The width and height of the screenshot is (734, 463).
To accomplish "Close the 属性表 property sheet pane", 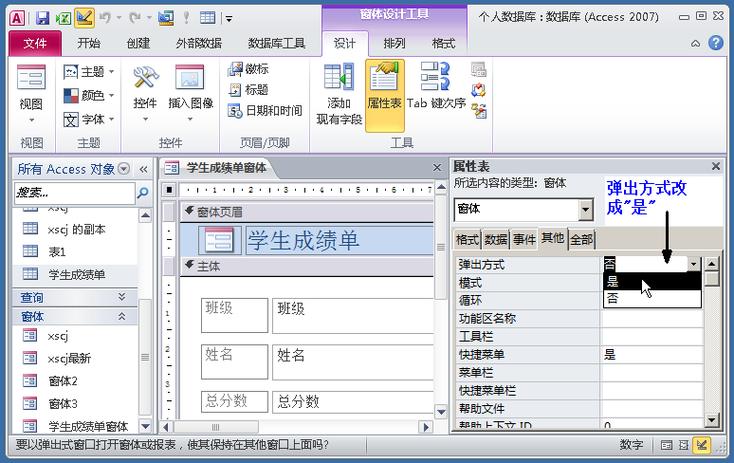I will coord(716,166).
